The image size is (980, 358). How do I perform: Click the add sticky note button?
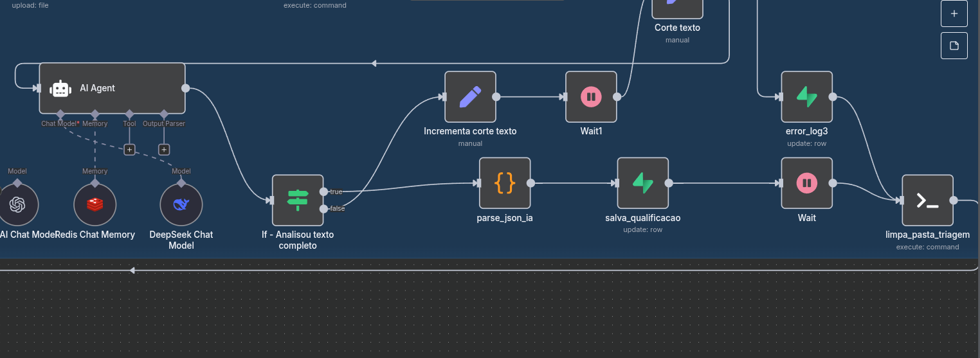(x=954, y=46)
